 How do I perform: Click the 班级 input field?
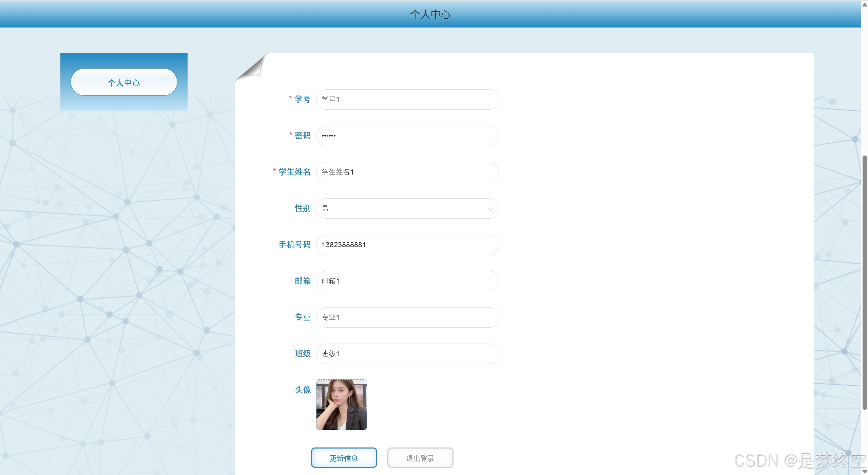[407, 354]
